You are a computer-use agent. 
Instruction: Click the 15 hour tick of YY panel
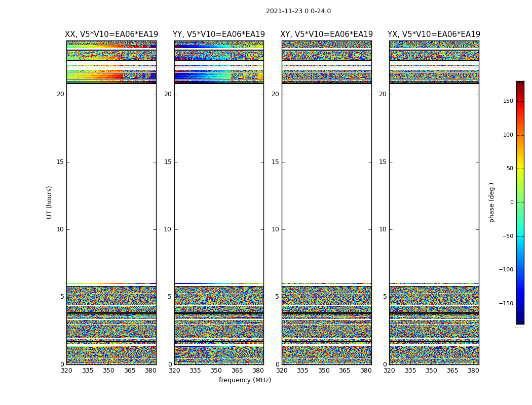click(x=168, y=162)
